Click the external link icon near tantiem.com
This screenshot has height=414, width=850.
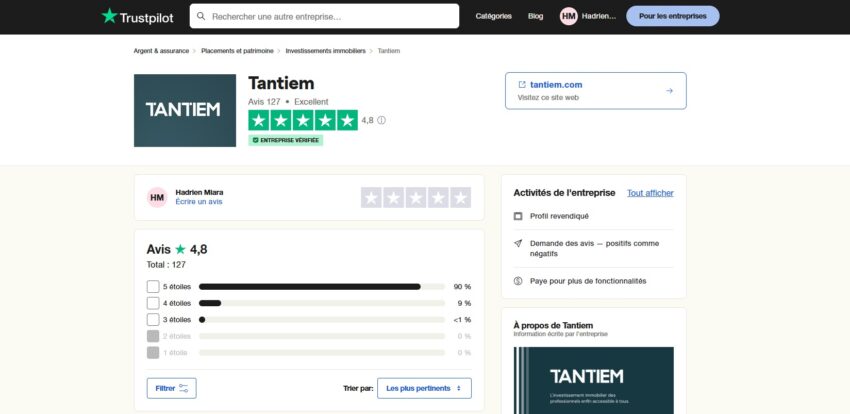[x=522, y=85]
